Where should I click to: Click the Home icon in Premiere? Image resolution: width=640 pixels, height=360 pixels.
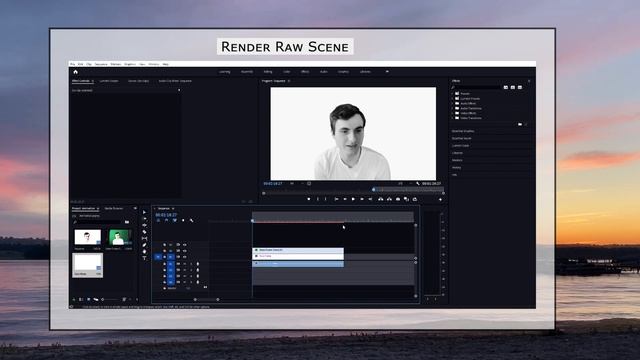point(76,72)
